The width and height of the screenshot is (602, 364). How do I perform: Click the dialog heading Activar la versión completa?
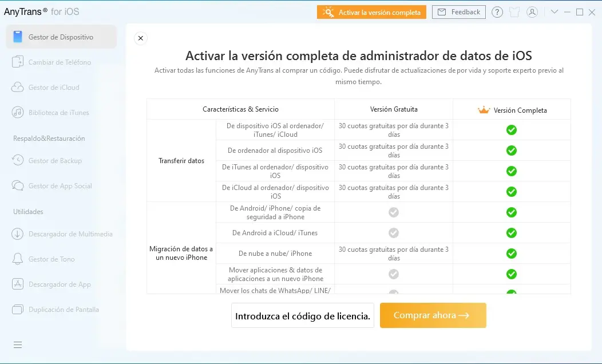359,56
